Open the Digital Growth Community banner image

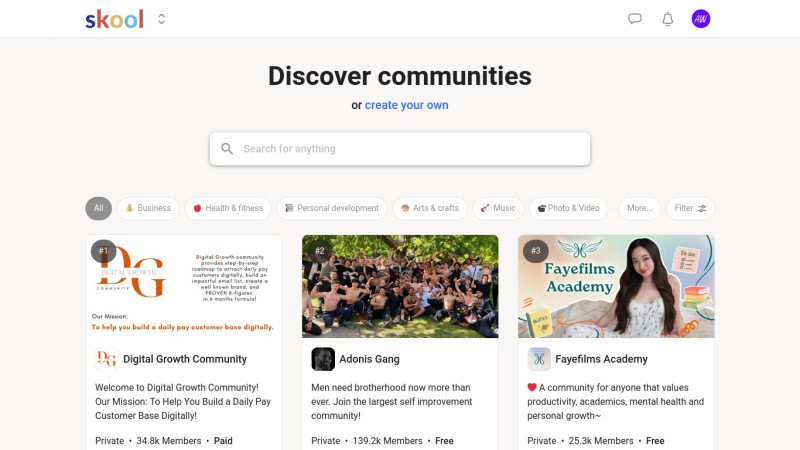click(x=184, y=286)
